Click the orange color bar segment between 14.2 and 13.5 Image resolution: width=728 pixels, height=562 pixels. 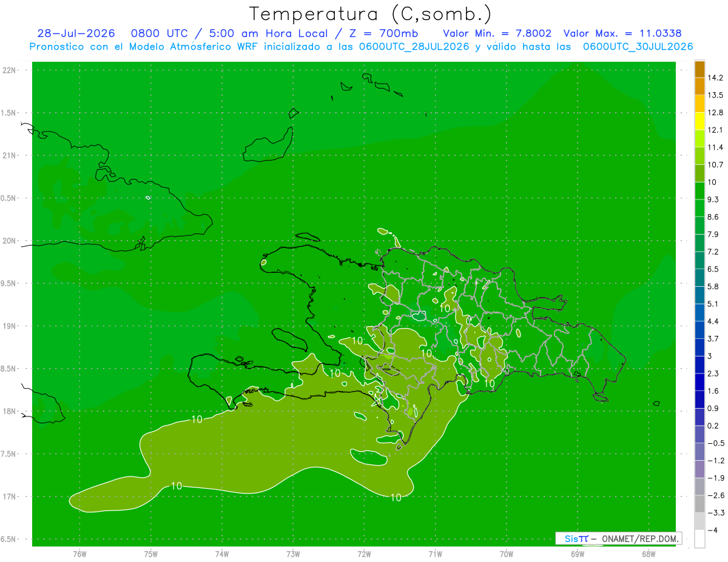coord(699,86)
